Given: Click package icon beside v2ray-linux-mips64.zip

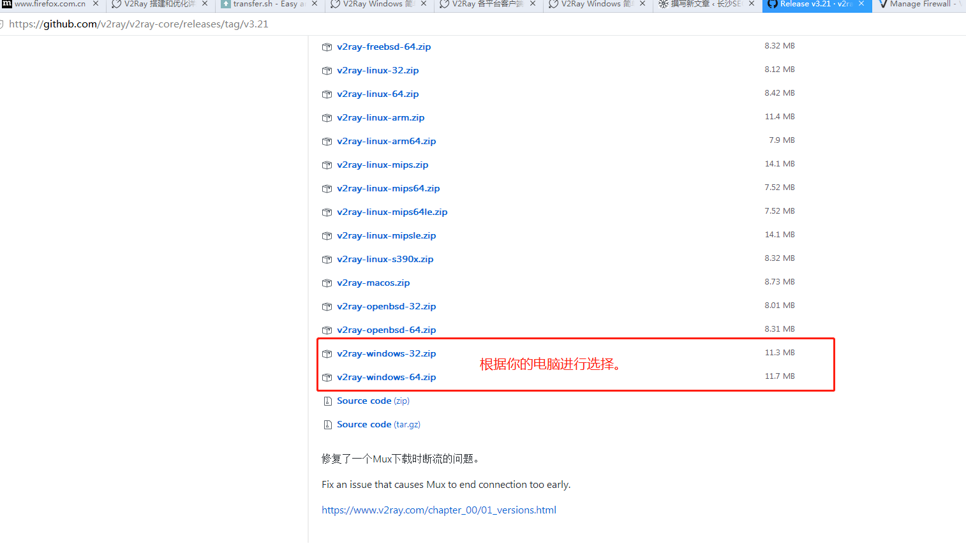Looking at the screenshot, I should click(327, 189).
